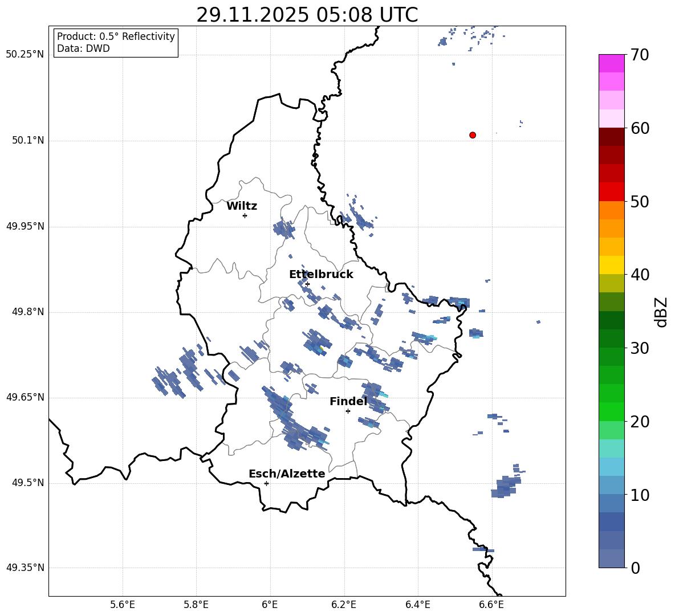
Task: Click the 49.8°N latitude label
Action: 27,312
